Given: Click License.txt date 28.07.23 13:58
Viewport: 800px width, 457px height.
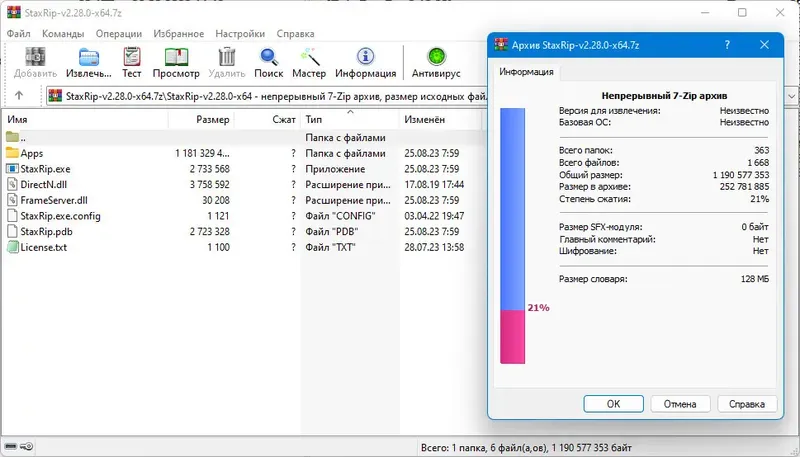Looking at the screenshot, I should pos(434,247).
